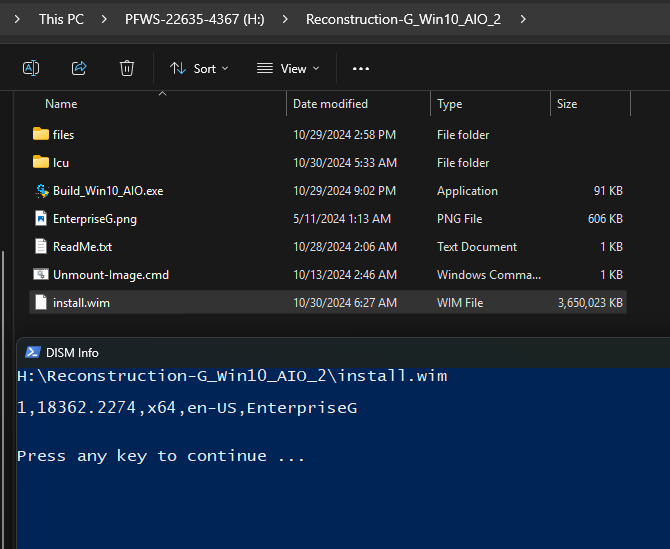Click the Text Document type cell

(477, 247)
